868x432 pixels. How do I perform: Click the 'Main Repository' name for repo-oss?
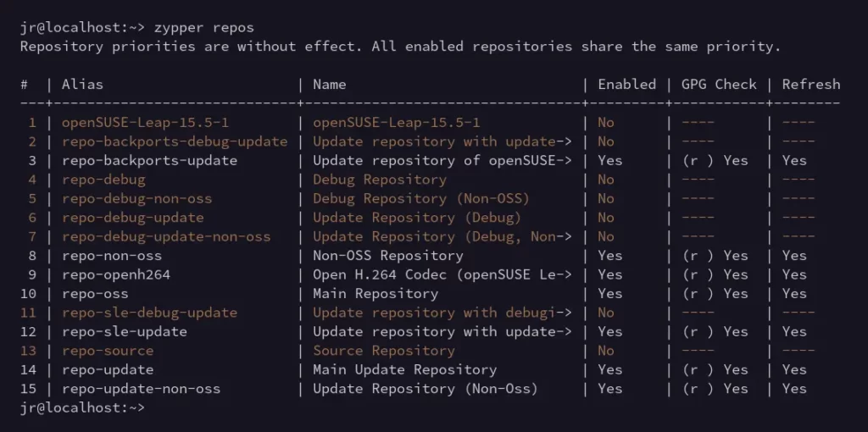tap(376, 294)
